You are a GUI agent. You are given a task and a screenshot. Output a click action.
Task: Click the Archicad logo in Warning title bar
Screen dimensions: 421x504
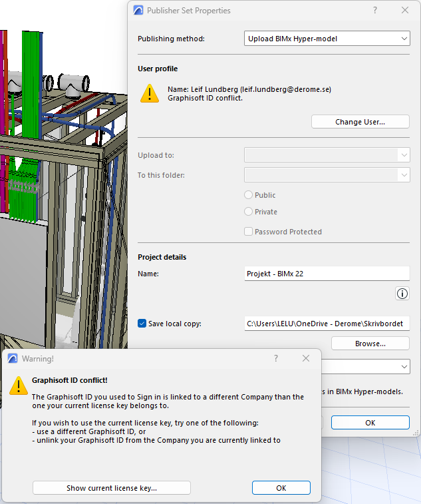pyautogui.click(x=13, y=358)
